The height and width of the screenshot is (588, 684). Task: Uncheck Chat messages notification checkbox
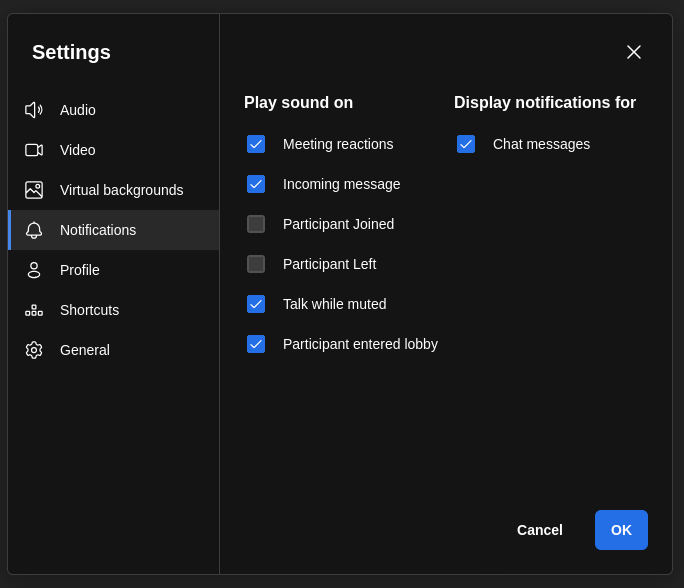coord(466,144)
